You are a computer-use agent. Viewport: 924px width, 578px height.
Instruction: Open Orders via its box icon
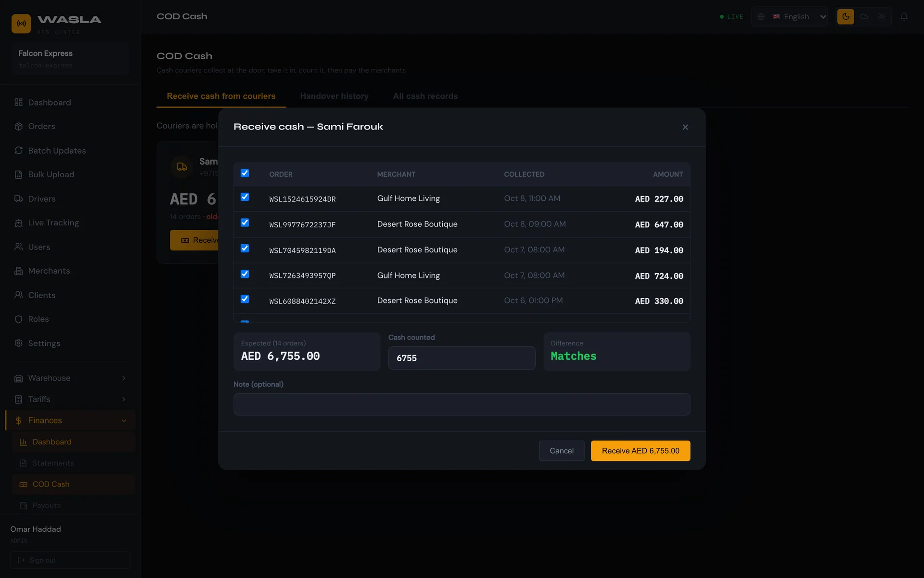(18, 126)
